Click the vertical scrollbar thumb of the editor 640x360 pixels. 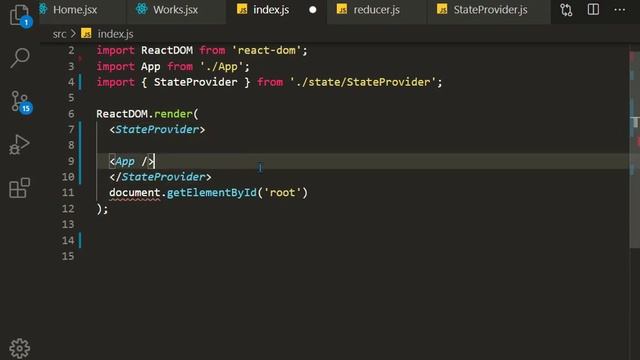635,147
